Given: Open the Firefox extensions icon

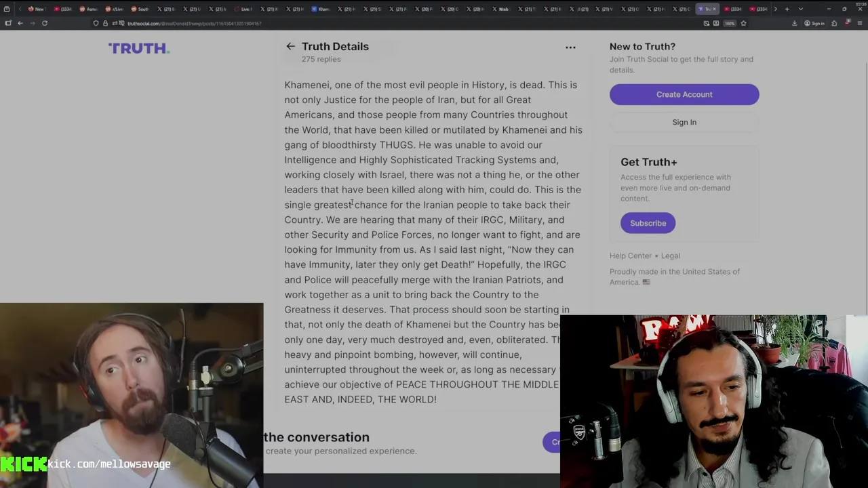Looking at the screenshot, I should point(834,23).
